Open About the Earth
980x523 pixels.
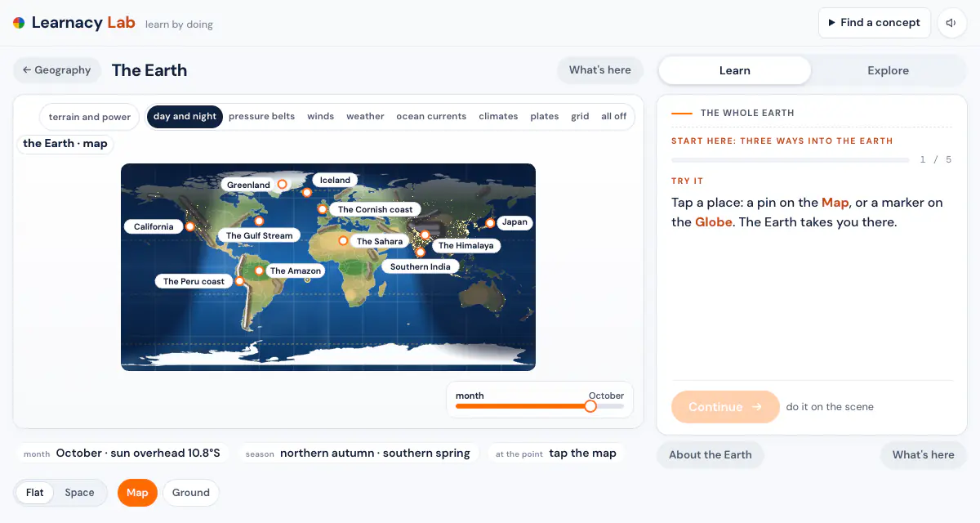click(x=710, y=455)
